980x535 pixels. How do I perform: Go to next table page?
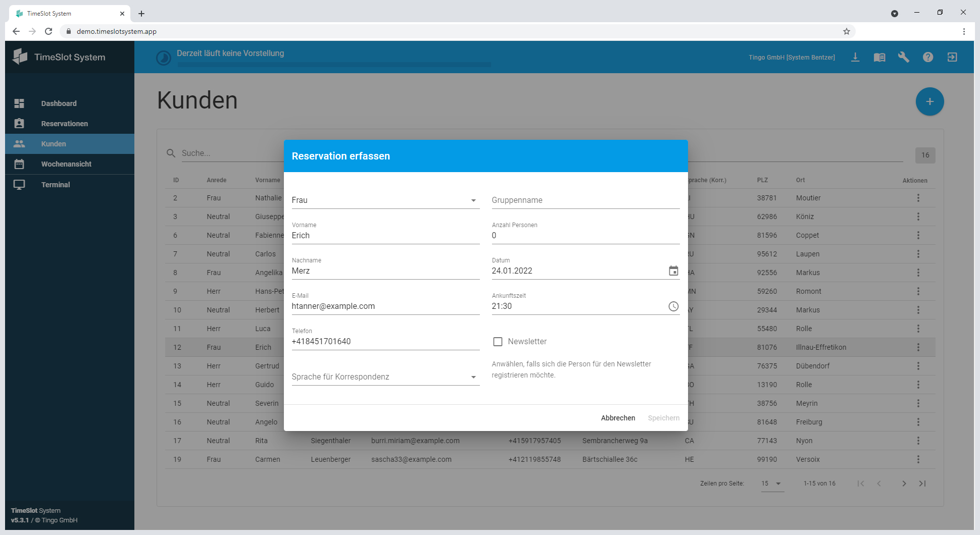pos(904,484)
